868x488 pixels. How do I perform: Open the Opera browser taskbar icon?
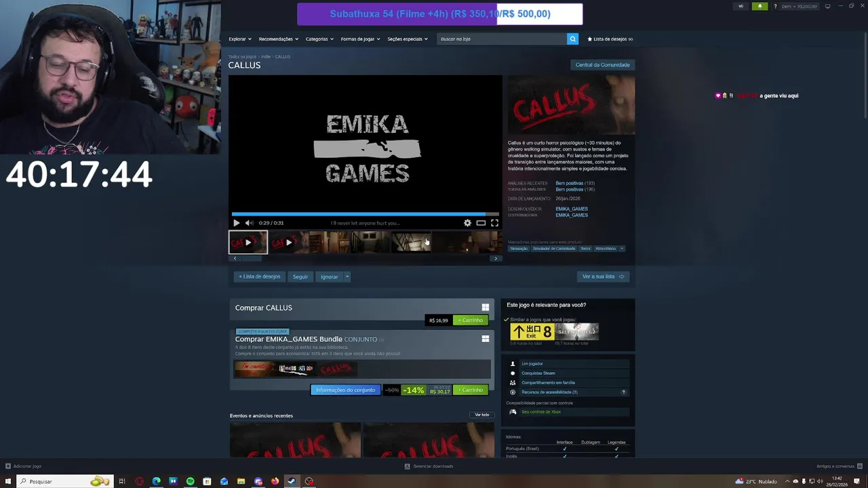139,481
